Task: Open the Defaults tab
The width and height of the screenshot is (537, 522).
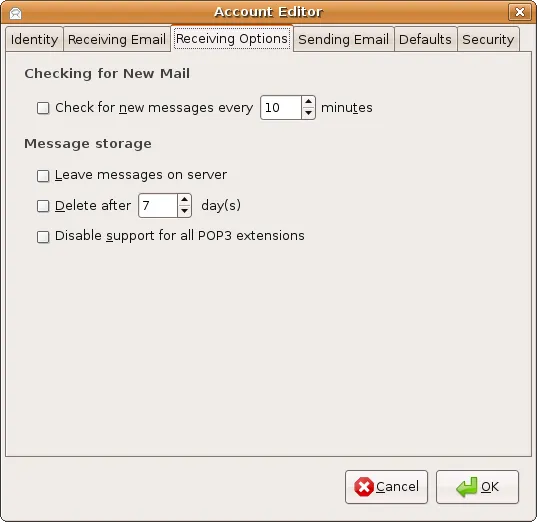Action: click(x=425, y=39)
